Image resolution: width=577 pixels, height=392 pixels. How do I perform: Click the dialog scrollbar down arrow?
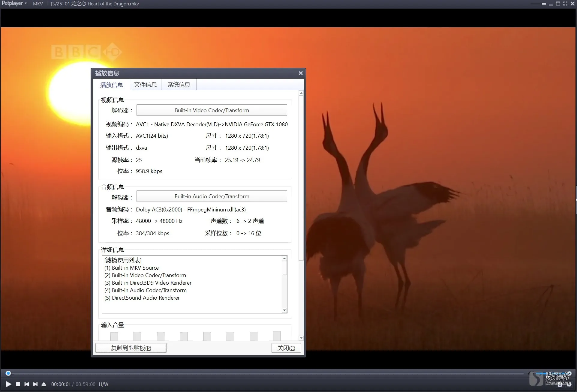pos(301,338)
